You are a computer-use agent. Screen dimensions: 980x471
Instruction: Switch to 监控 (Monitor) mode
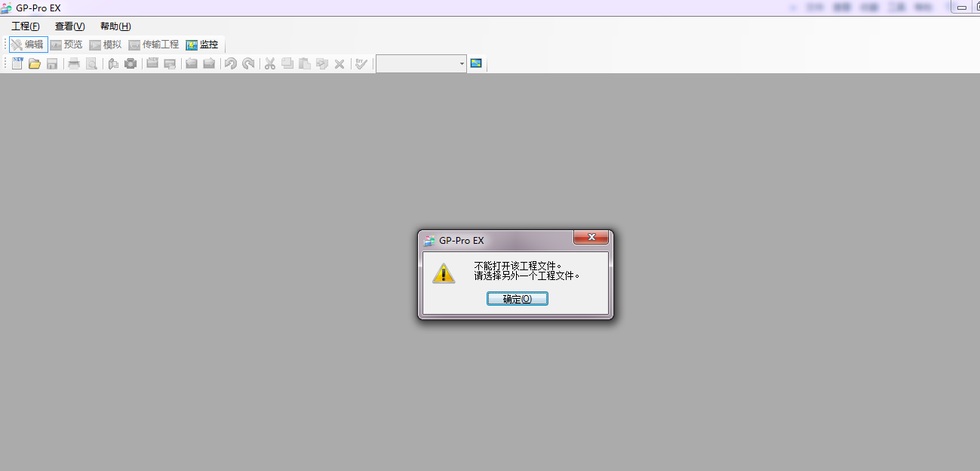pos(202,45)
